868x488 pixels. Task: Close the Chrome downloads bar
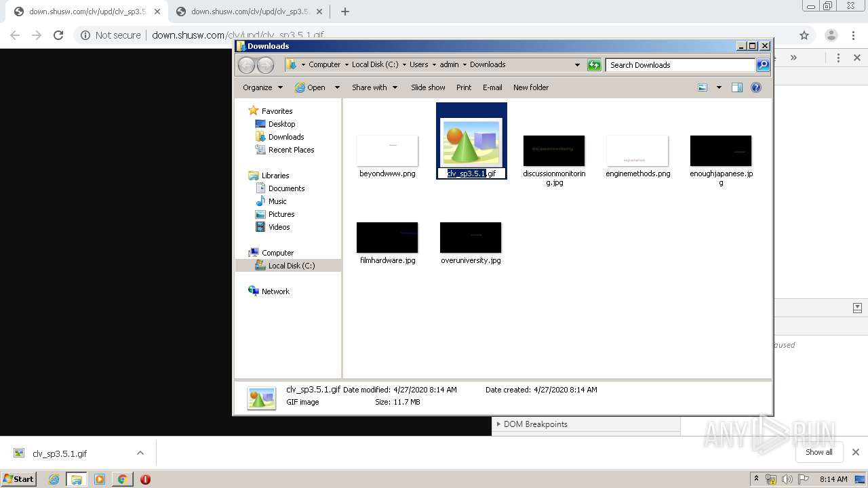click(x=856, y=452)
